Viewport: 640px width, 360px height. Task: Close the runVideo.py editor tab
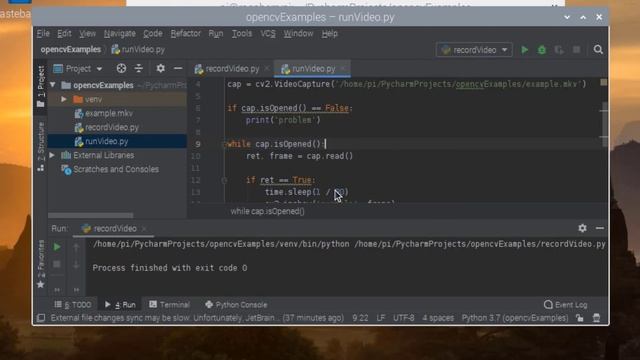343,69
